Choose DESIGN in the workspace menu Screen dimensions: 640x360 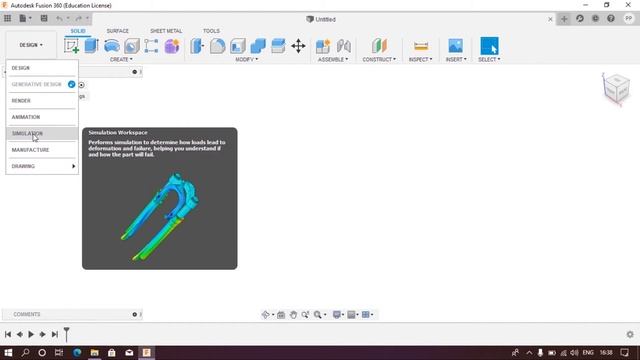[42, 68]
